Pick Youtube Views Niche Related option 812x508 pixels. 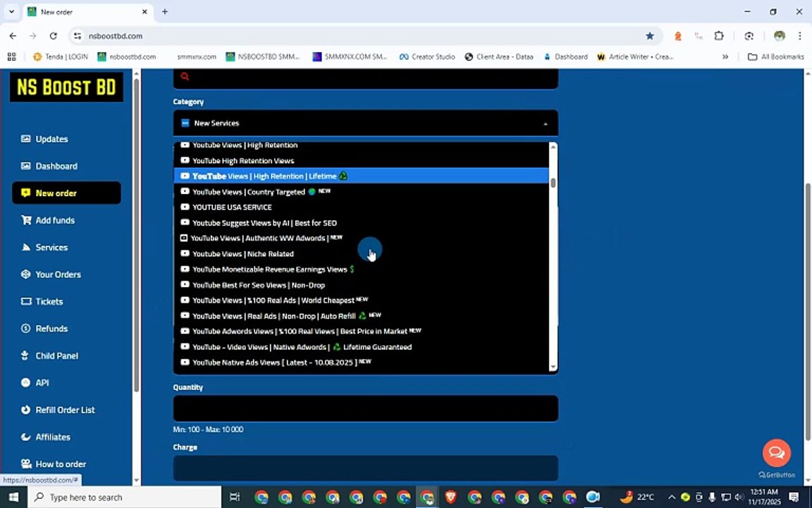point(362,254)
